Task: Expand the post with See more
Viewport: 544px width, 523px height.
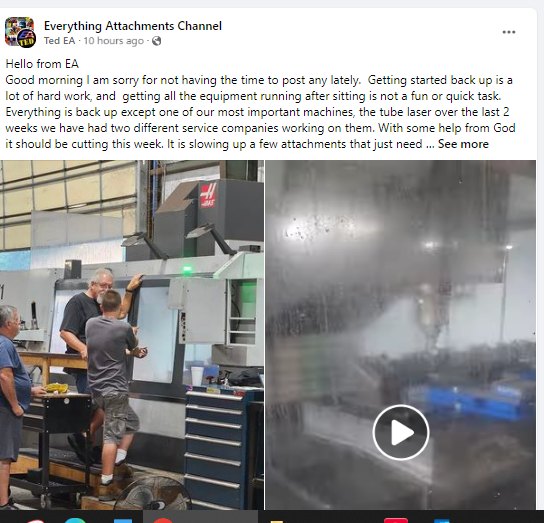Action: pyautogui.click(x=463, y=144)
